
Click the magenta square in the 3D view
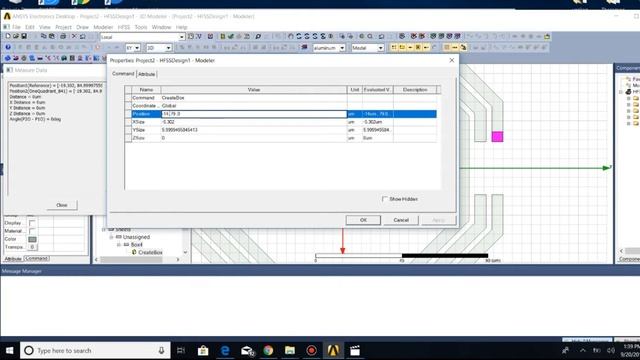pos(497,136)
